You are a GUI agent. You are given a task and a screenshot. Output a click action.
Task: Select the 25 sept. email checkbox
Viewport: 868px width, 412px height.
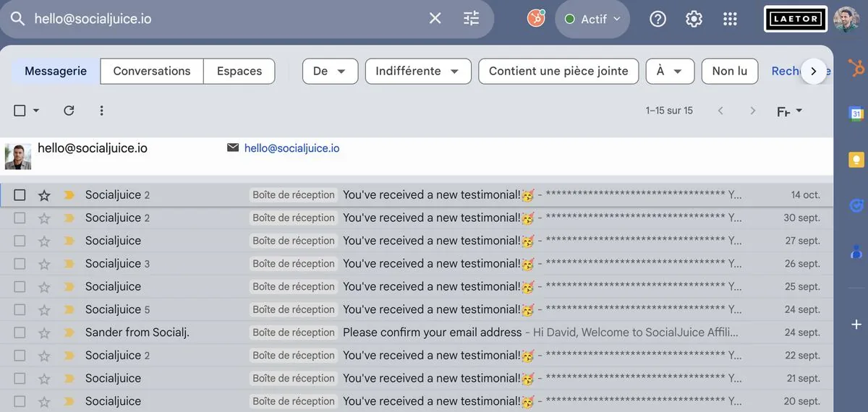click(x=20, y=287)
